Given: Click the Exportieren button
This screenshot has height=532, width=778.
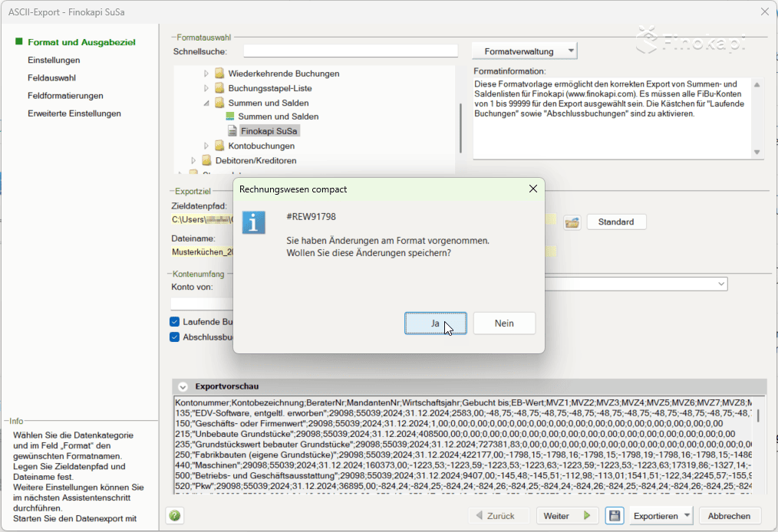Looking at the screenshot, I should (655, 516).
